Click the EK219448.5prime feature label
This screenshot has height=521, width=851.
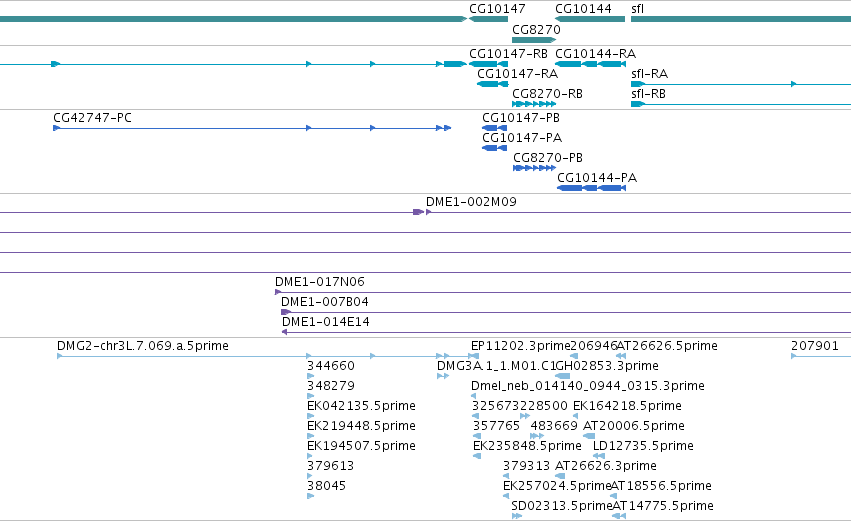(361, 426)
